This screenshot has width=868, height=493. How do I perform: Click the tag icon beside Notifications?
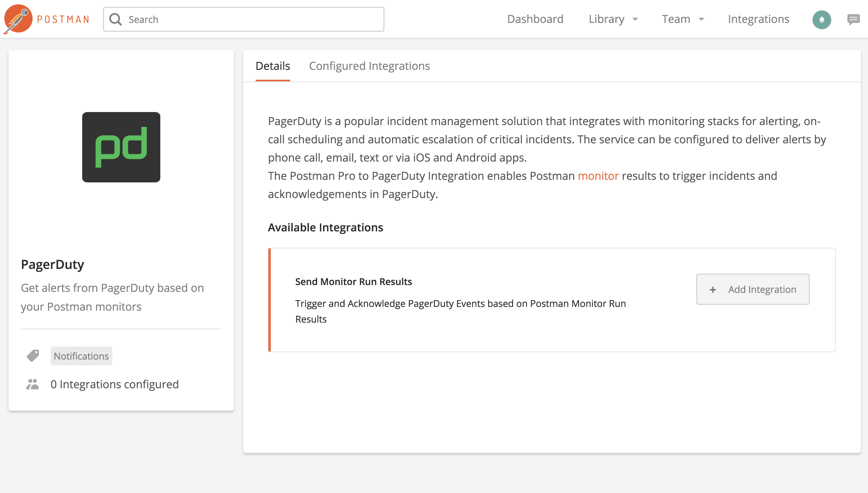(33, 356)
